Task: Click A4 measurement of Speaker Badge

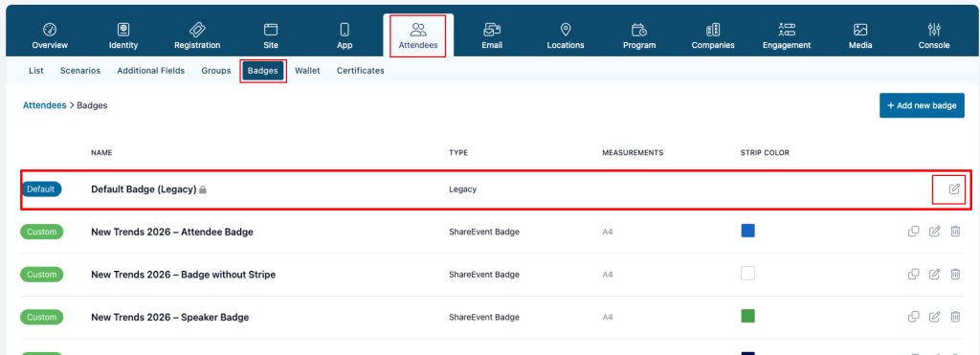Action: point(608,318)
